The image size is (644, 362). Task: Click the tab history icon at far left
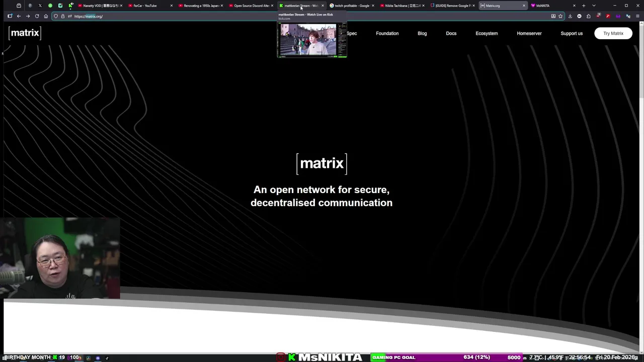(x=19, y=6)
